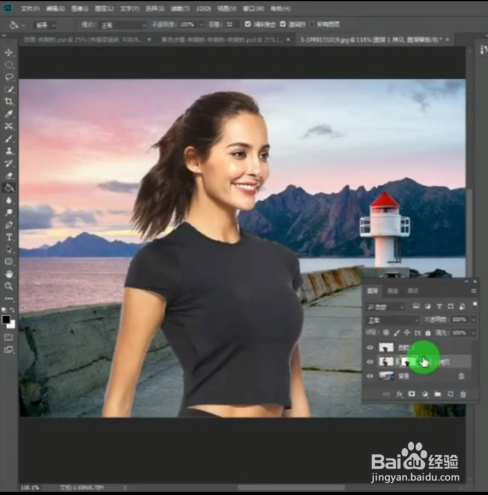Toggle lock position icon

click(407, 333)
